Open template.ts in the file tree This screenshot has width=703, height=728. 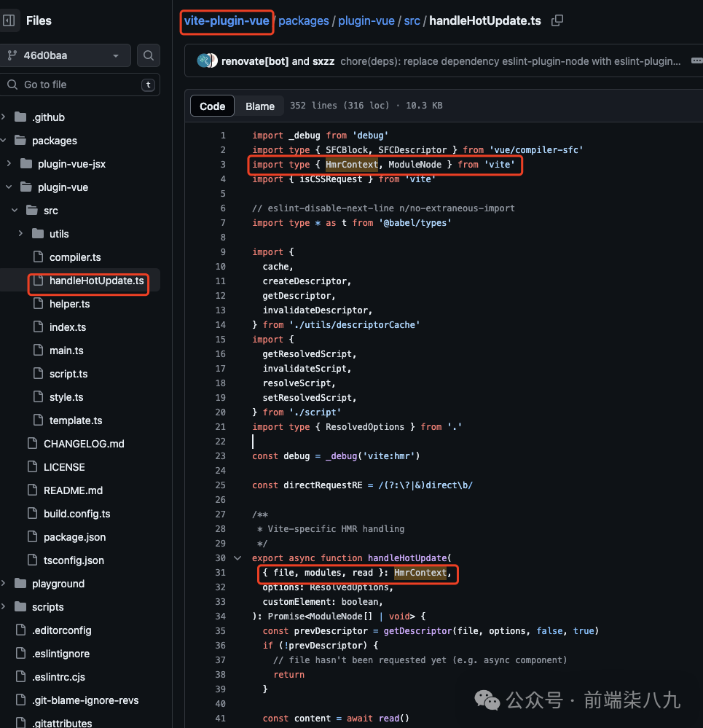(76, 420)
